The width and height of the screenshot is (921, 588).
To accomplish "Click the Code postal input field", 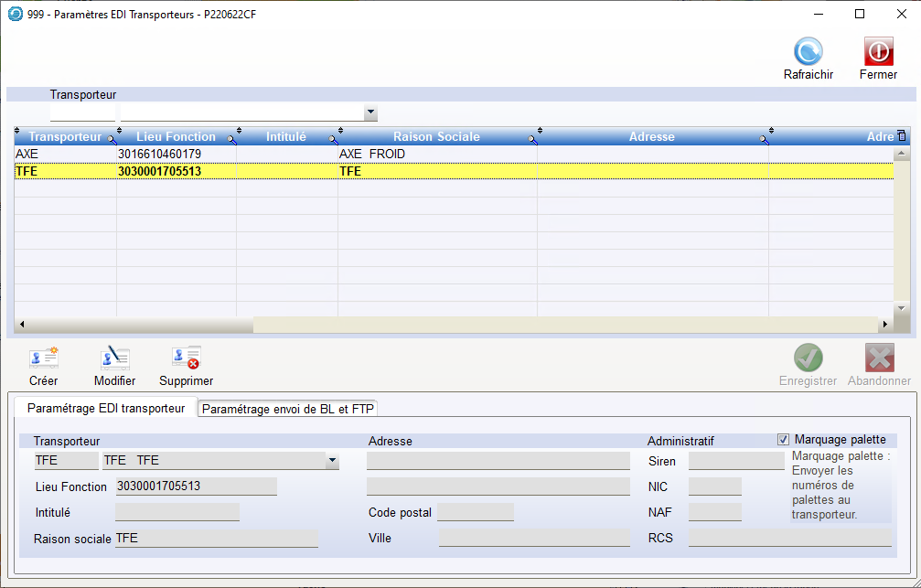I will 475,512.
